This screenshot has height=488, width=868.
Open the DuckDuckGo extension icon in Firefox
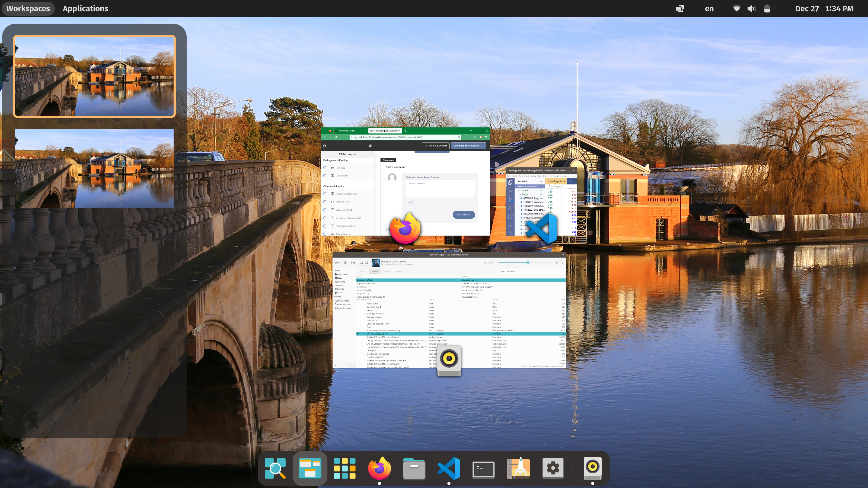[480, 137]
